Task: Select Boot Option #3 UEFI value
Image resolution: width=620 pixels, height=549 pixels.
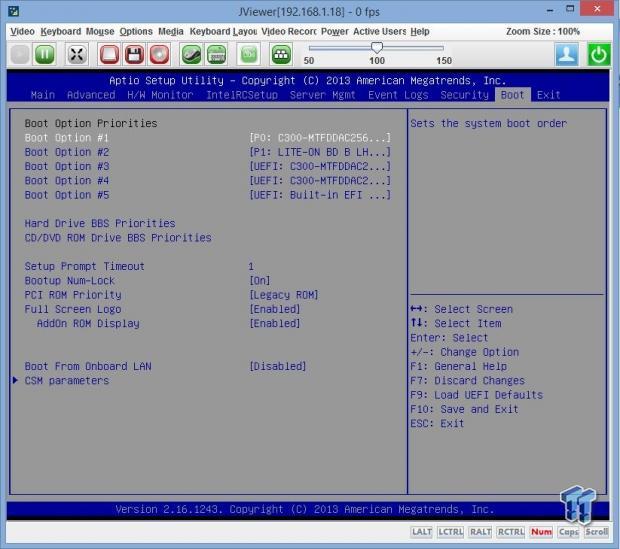Action: 320,166
